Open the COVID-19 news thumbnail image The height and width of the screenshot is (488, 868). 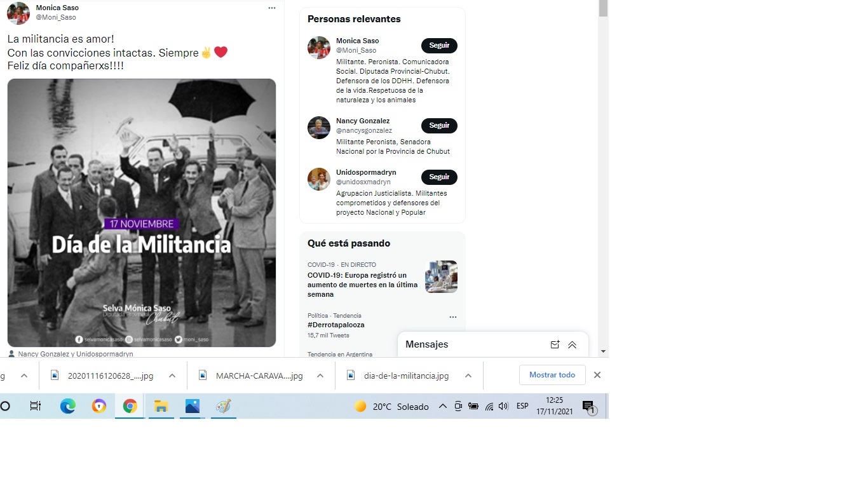[x=441, y=276]
